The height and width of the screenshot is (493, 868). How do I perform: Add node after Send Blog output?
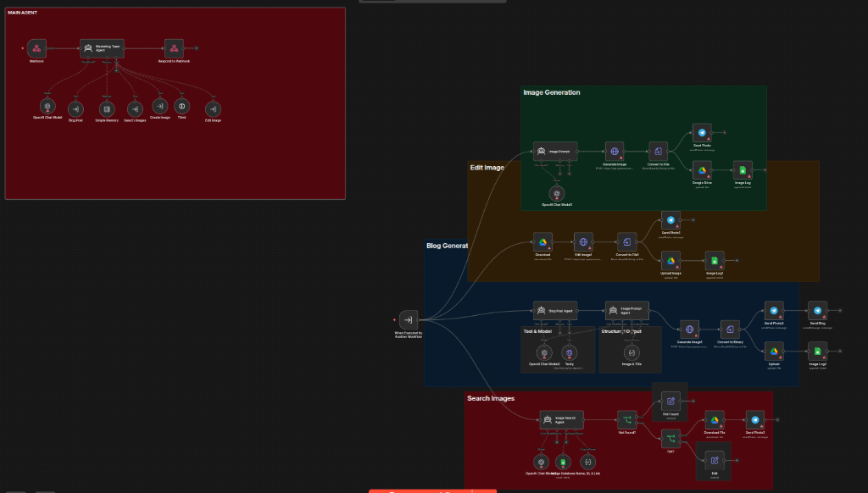point(840,310)
